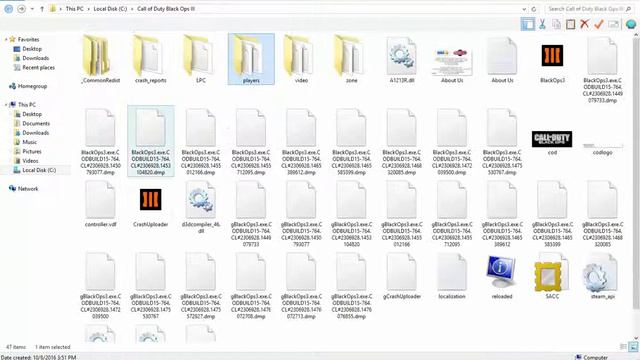640x360 pixels.
Task: Go up one folder level
Action: click(x=42, y=9)
